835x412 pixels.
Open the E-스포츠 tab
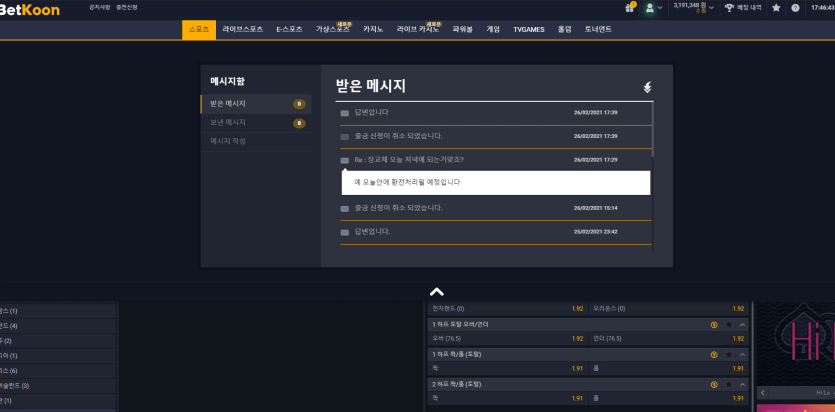point(289,30)
